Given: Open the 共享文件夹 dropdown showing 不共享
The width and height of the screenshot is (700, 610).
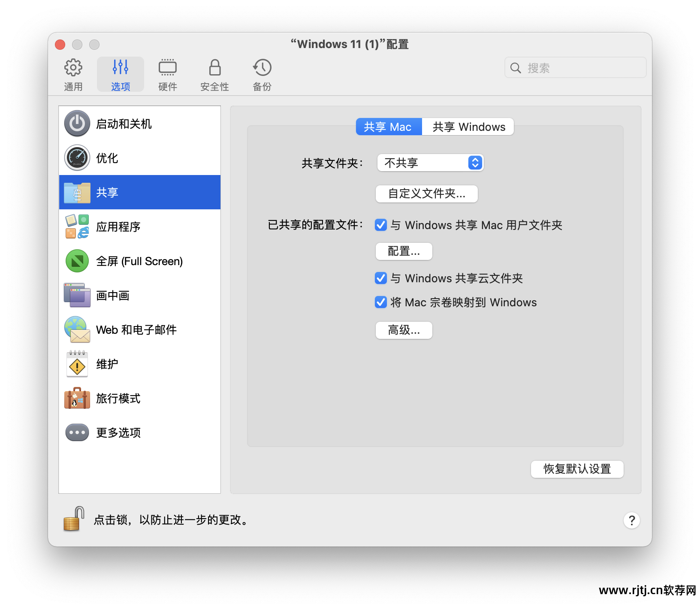Looking at the screenshot, I should 431,163.
